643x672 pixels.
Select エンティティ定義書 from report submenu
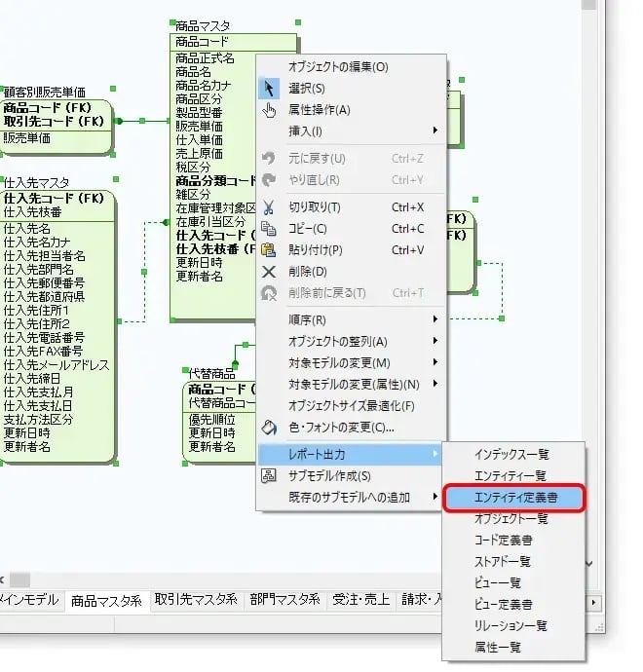[515, 499]
